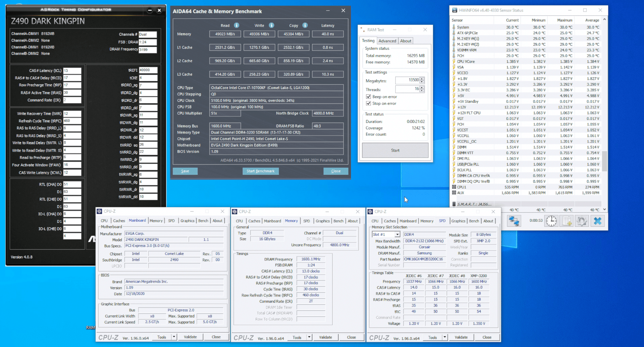Image resolution: width=644 pixels, height=347 pixels.
Task: Open Graphics tab in CPU-Z Mainboard window
Action: (x=187, y=221)
